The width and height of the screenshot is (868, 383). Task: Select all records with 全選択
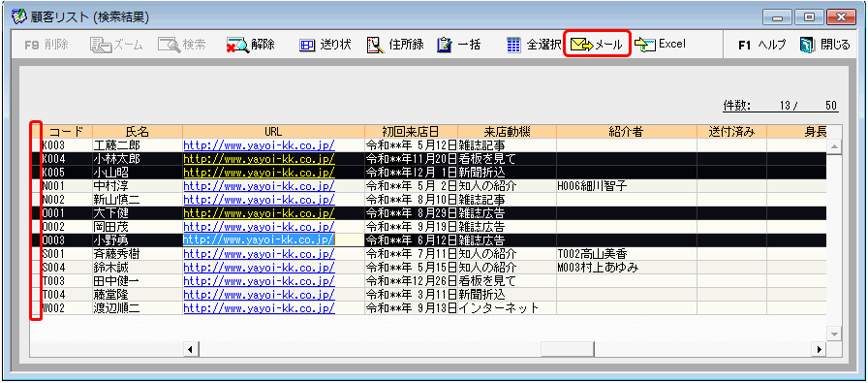pos(534,45)
